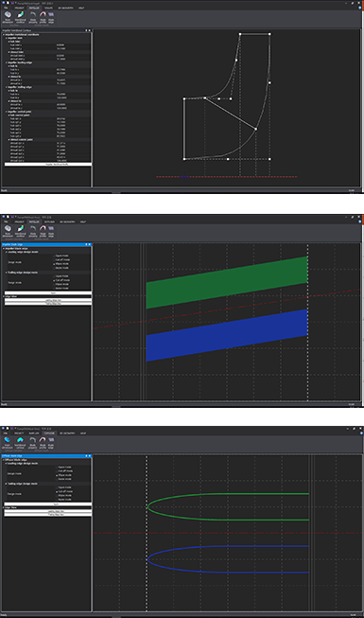Click the green blade shape in the impeller view
Viewport: 364px width, 618px height.
[x=227, y=283]
